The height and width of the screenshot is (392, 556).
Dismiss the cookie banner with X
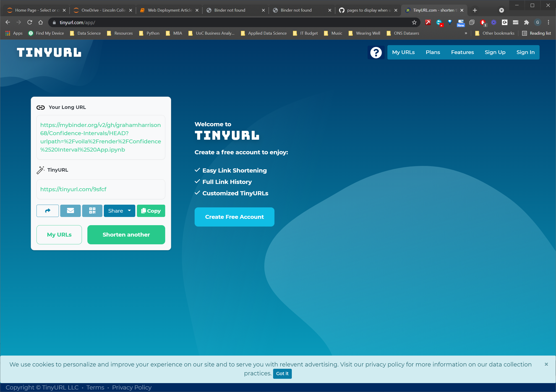click(546, 364)
